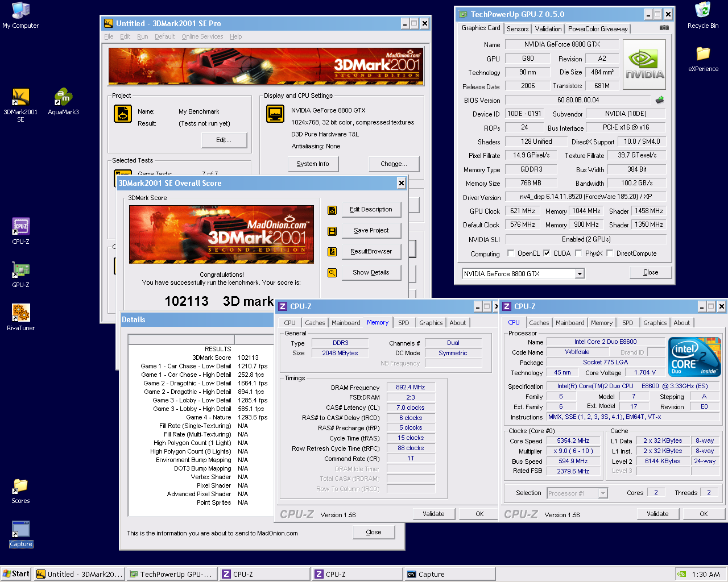Click Game 4 - Nature result row
This screenshot has height=582, width=728.
click(x=200, y=417)
